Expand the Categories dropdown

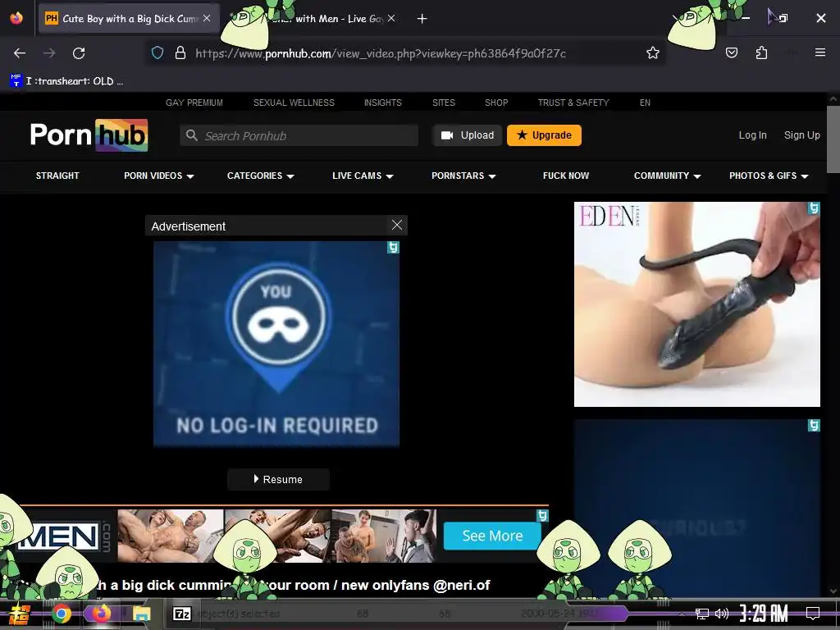260,176
